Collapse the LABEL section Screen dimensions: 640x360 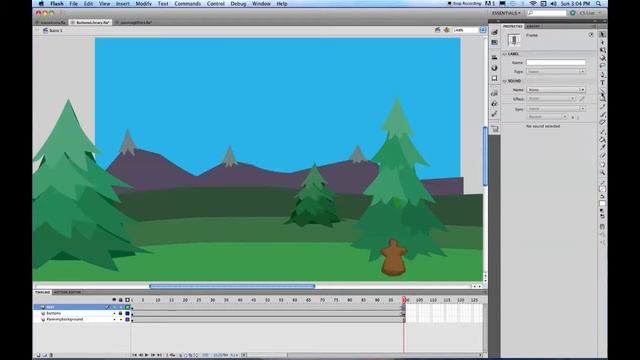point(505,54)
